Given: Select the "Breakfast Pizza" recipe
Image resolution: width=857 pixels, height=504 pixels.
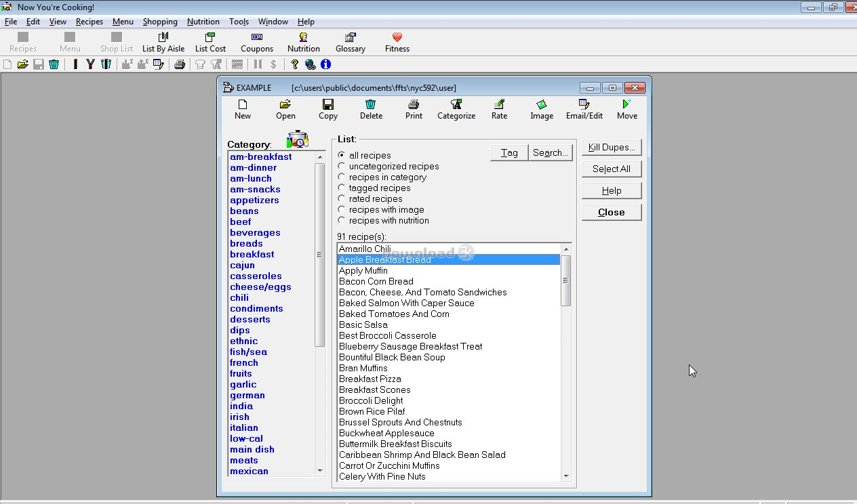Looking at the screenshot, I should (449, 379).
